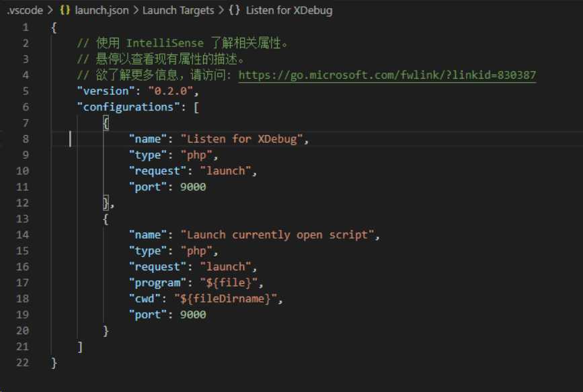Click the "php" value on line 15
The height and width of the screenshot is (392, 583).
point(196,251)
